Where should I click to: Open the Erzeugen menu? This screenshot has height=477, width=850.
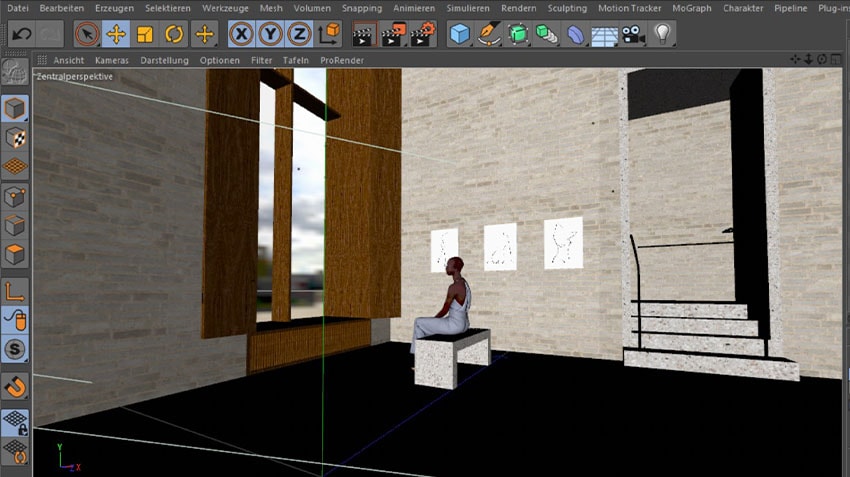[114, 8]
